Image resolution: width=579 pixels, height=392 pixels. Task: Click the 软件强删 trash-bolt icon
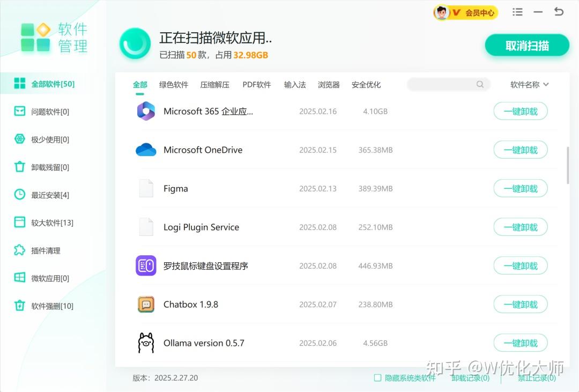[20, 306]
